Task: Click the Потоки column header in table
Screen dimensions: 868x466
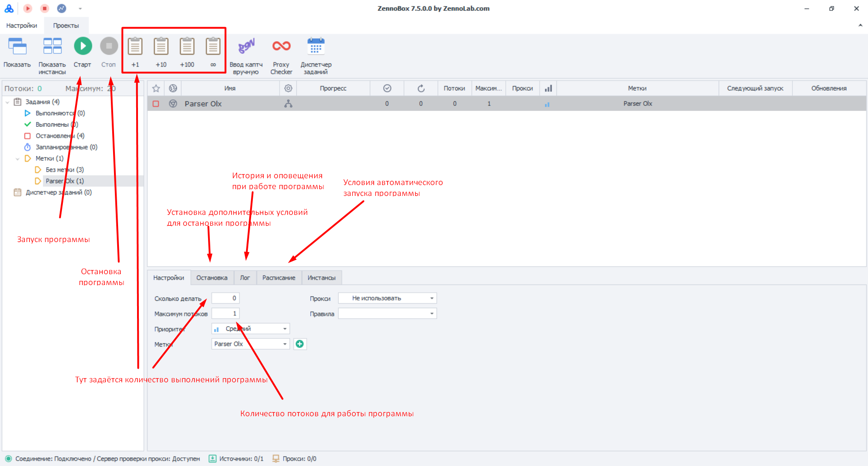Action: [455, 88]
